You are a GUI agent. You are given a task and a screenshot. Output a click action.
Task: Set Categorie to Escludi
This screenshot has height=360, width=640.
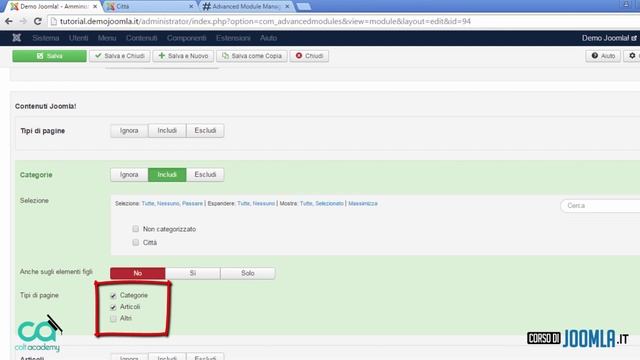[x=205, y=175]
